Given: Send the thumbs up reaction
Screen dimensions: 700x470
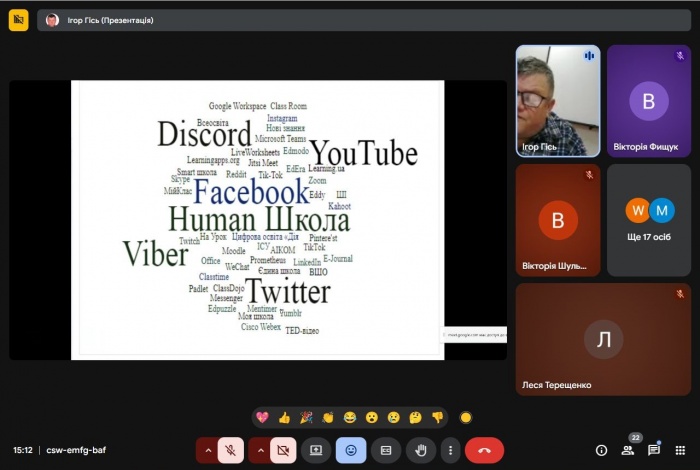Looking at the screenshot, I should click(284, 417).
